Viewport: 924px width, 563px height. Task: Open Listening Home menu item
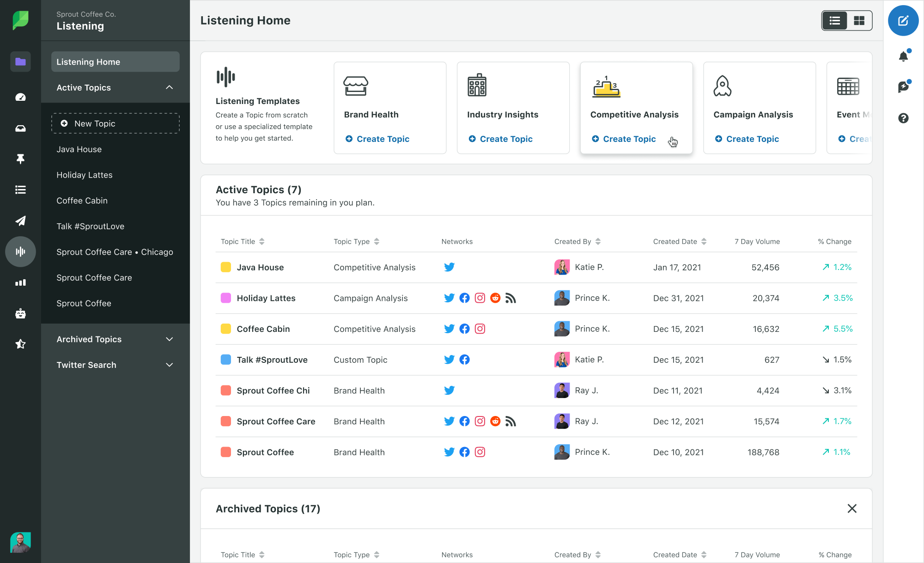point(115,61)
